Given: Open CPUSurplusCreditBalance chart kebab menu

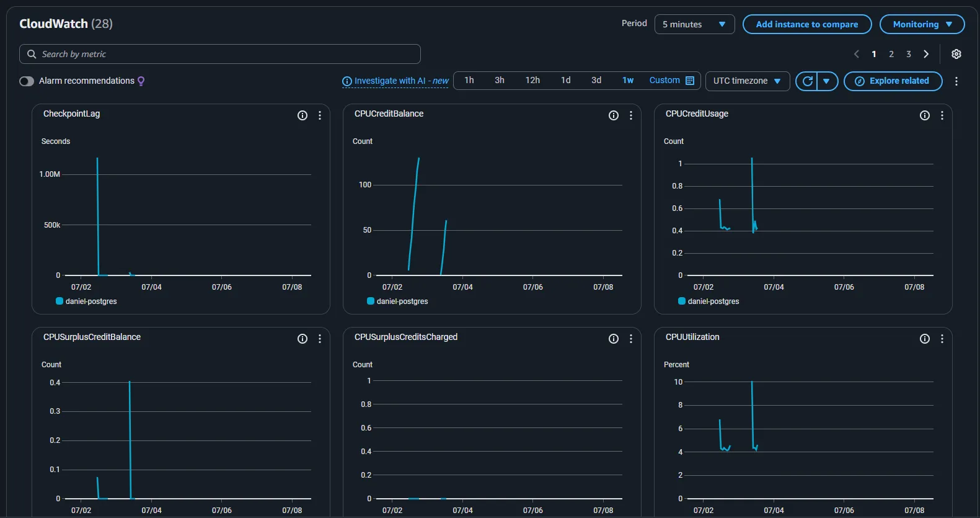Looking at the screenshot, I should (x=320, y=339).
